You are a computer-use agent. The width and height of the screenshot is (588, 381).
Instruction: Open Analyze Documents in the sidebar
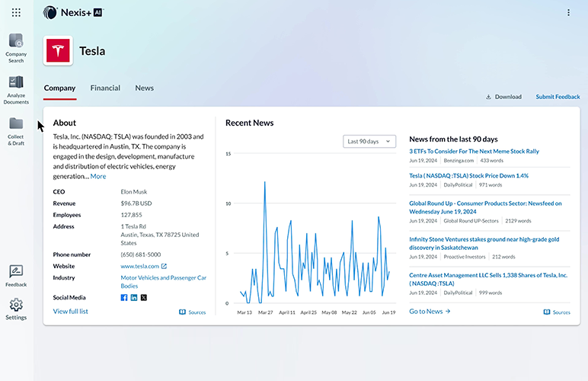coord(16,83)
